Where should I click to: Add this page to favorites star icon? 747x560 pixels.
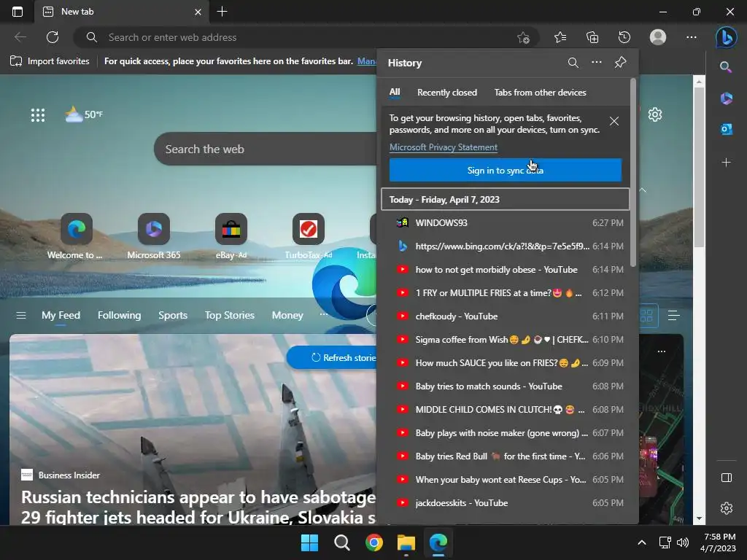(x=523, y=38)
